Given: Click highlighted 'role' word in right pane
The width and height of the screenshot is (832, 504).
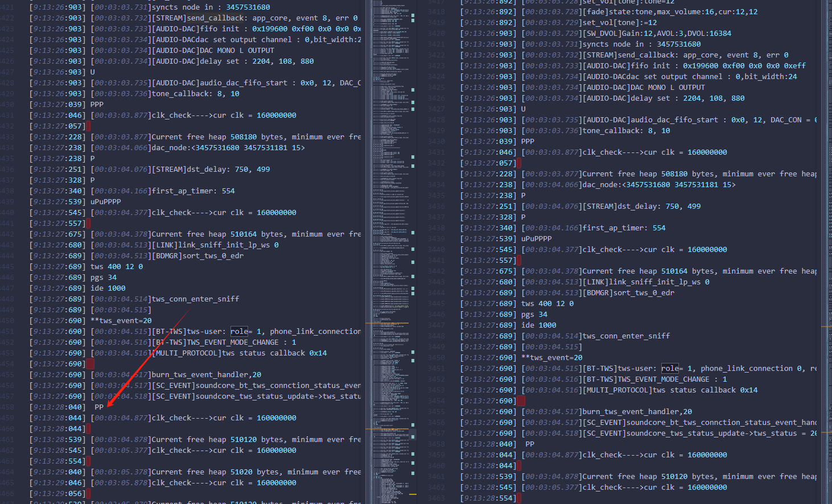Looking at the screenshot, I should [670, 368].
